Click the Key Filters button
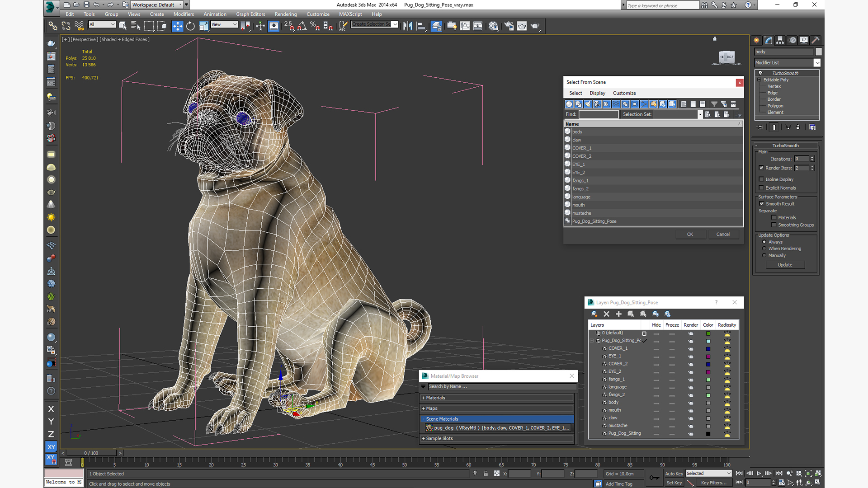868x488 pixels. [x=714, y=483]
